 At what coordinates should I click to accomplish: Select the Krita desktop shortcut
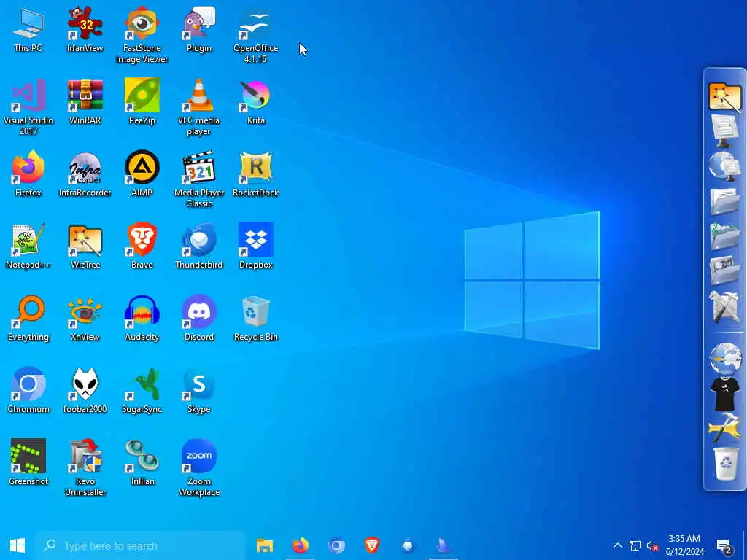pyautogui.click(x=256, y=102)
